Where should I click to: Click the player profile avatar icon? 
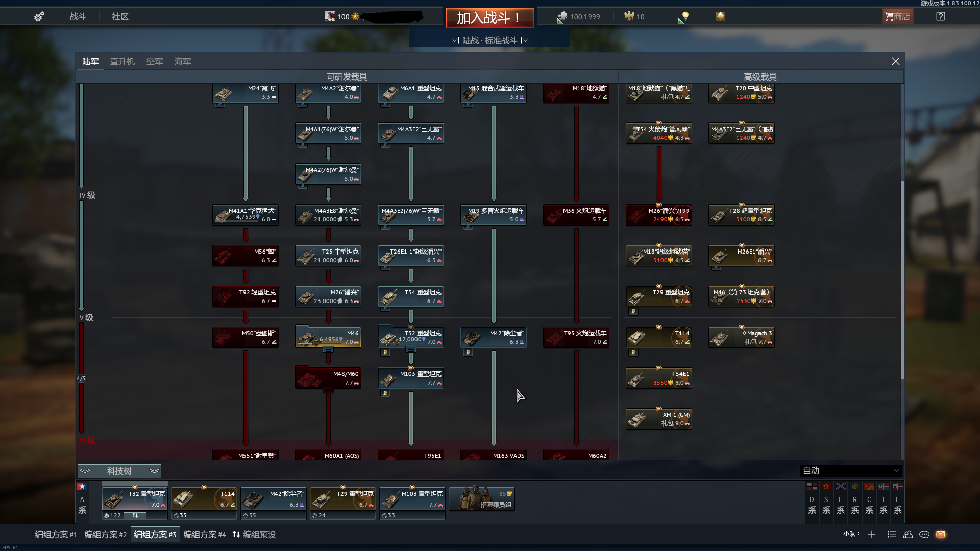point(330,17)
